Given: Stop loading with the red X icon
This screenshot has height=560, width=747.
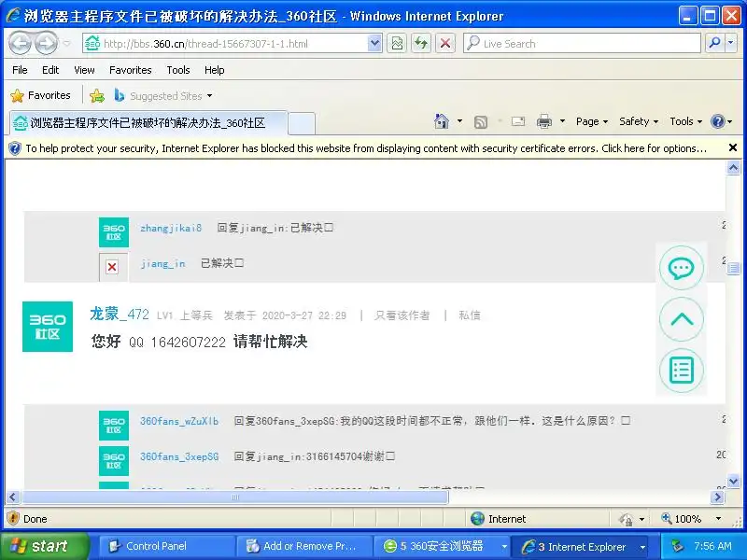Looking at the screenshot, I should pos(445,43).
